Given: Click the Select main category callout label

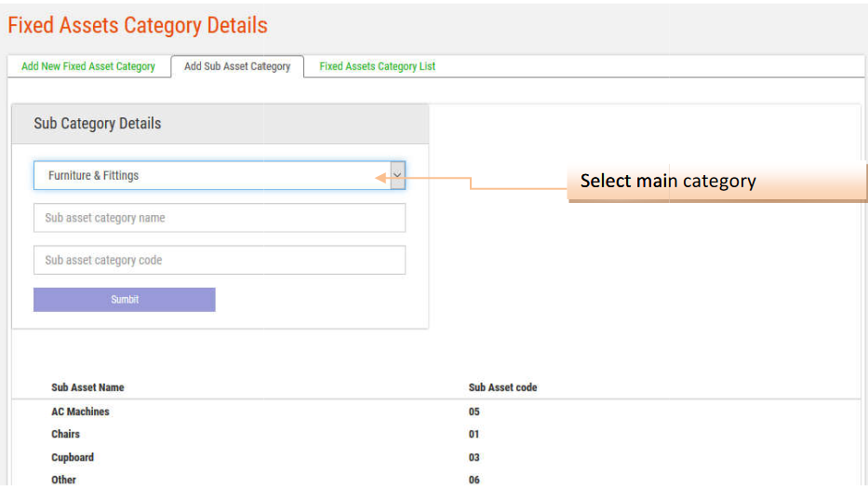Looking at the screenshot, I should (x=668, y=182).
